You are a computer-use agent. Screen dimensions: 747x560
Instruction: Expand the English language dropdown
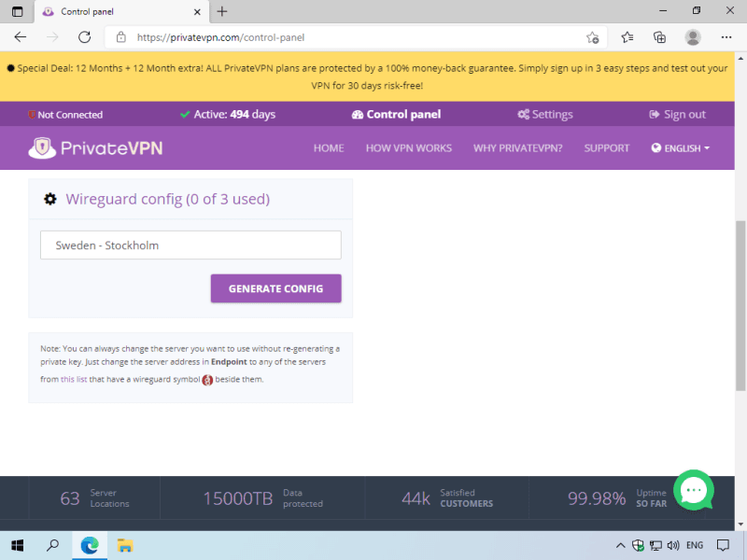pos(681,148)
